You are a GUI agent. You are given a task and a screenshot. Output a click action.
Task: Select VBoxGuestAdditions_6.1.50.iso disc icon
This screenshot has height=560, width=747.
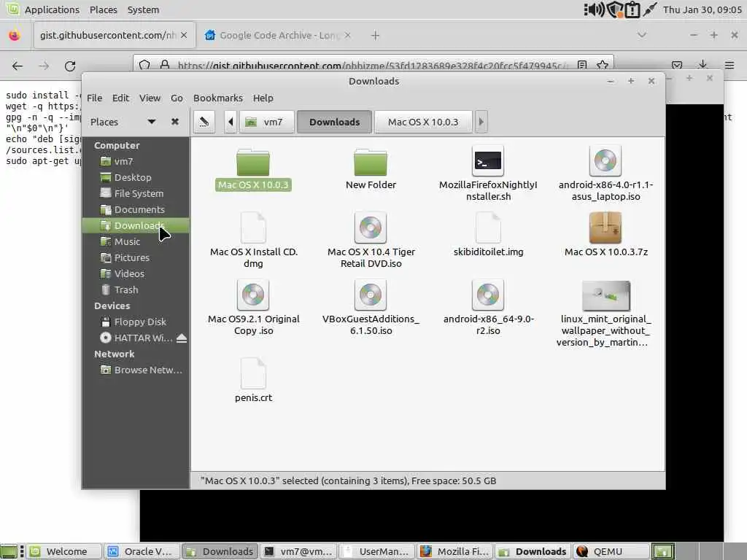tap(371, 295)
